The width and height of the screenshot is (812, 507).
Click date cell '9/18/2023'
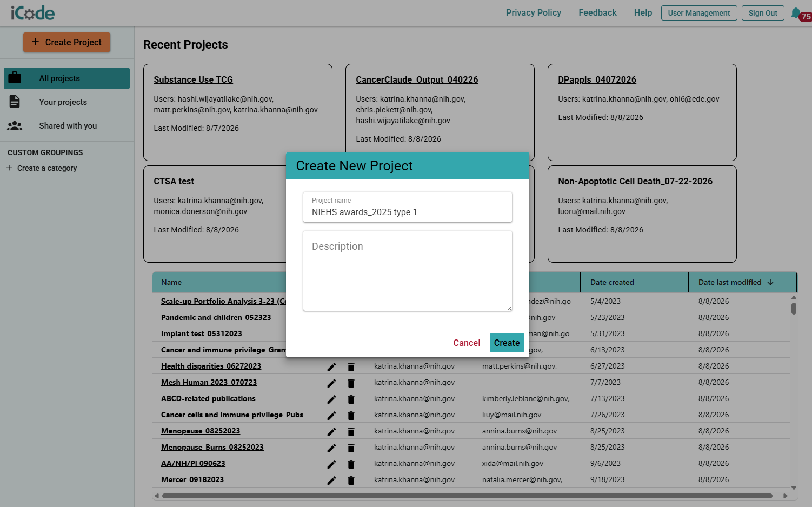(608, 479)
